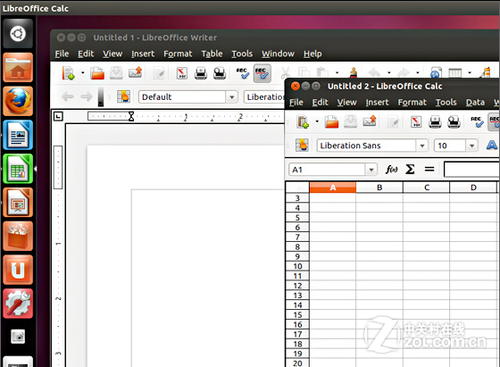The width and height of the screenshot is (500, 367).
Task: Click Document as E-mail icon in Calc
Action: tap(370, 121)
